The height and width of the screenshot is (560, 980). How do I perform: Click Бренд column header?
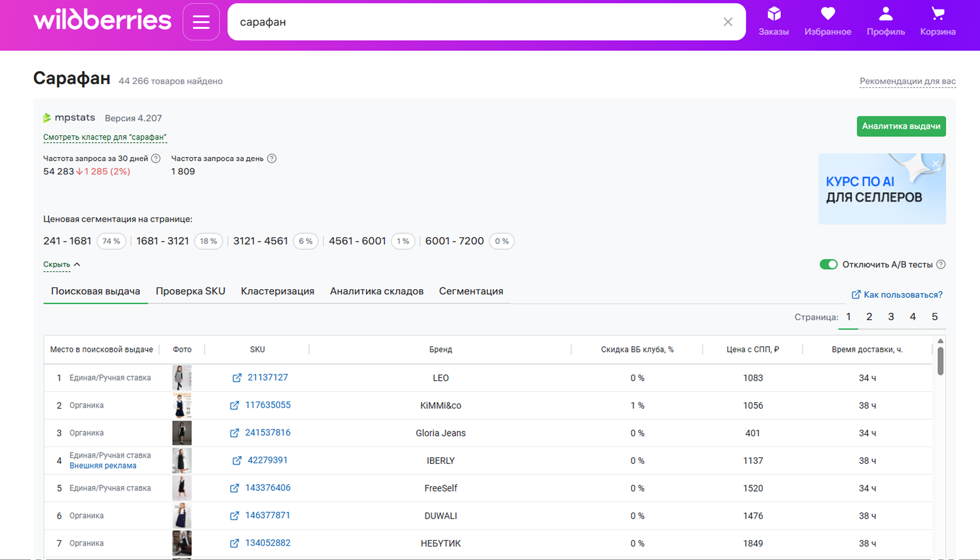440,349
